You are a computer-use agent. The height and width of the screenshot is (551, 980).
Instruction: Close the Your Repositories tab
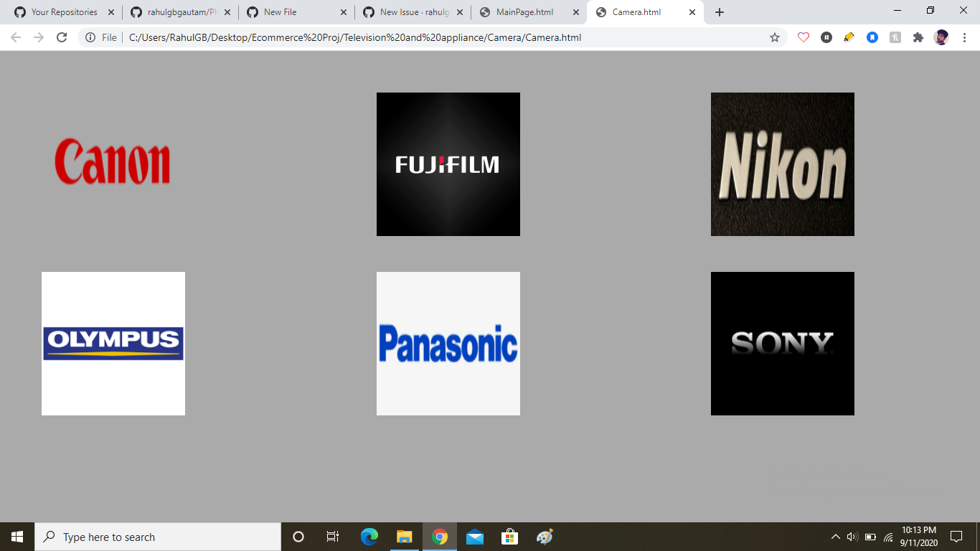pyautogui.click(x=111, y=12)
